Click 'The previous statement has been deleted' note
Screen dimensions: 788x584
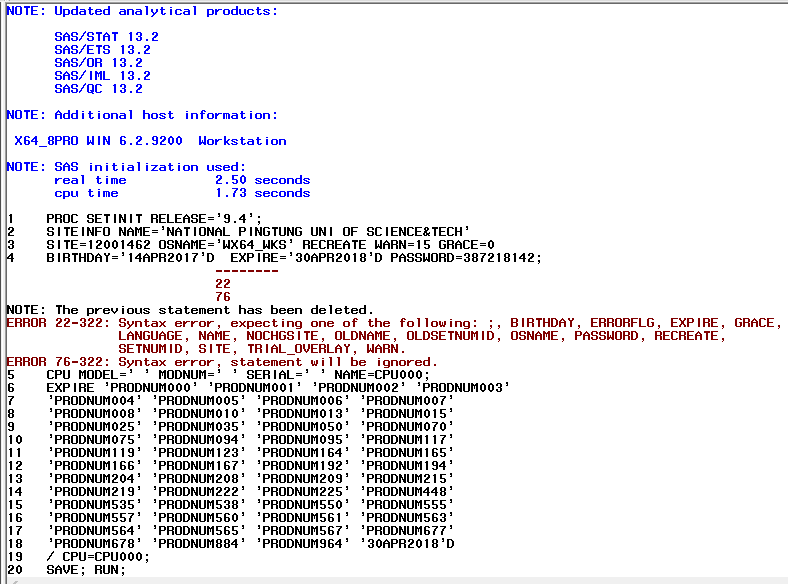point(190,310)
